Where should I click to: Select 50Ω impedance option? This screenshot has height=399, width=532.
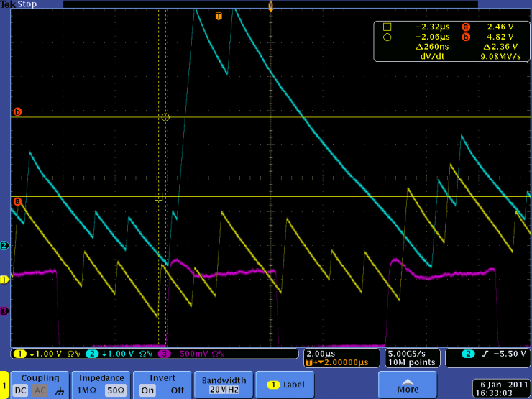click(x=114, y=390)
